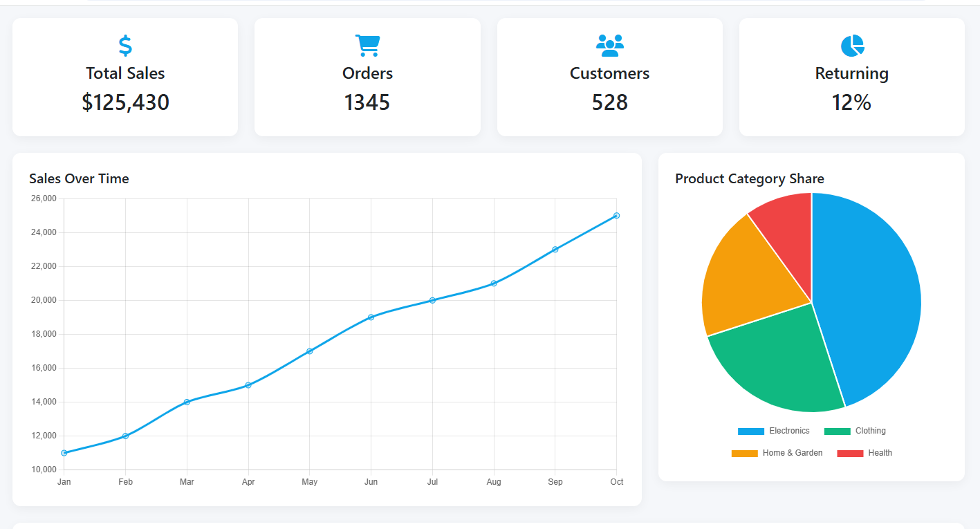Image resolution: width=980 pixels, height=529 pixels.
Task: Select the Jul data point on the line chart
Action: [432, 300]
